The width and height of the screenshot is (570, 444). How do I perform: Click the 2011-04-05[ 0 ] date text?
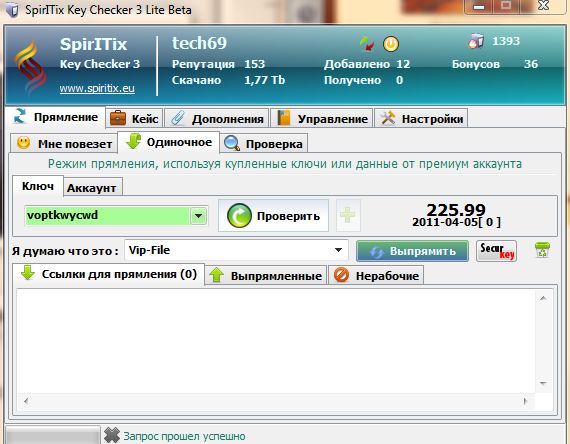tap(456, 222)
